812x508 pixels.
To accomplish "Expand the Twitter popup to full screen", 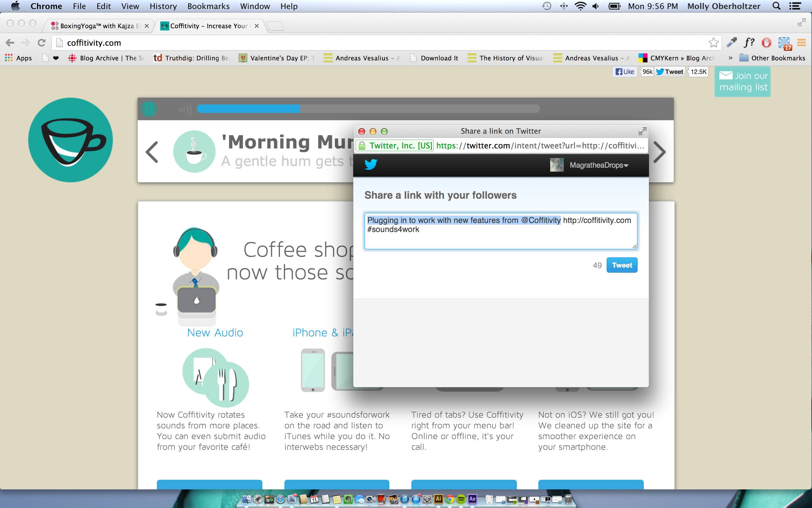I will [642, 131].
